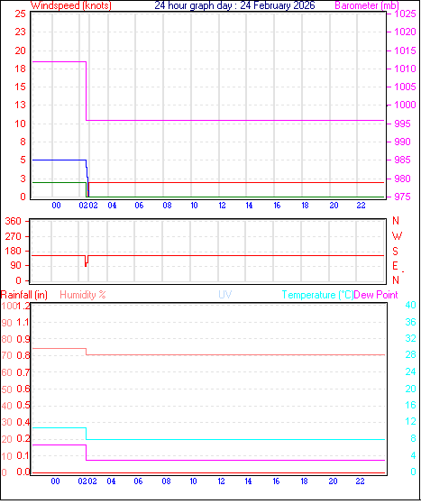Click the red 15 windspeed scale value

20,87
